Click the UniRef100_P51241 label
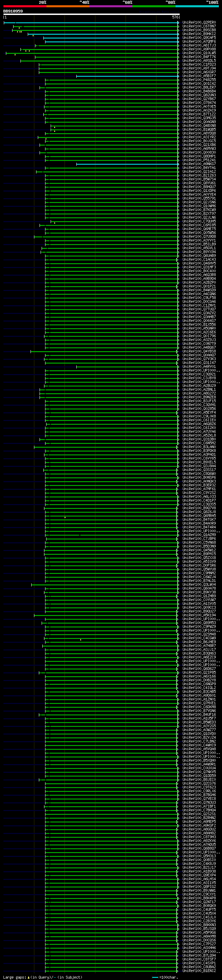 (x=199, y=160)
